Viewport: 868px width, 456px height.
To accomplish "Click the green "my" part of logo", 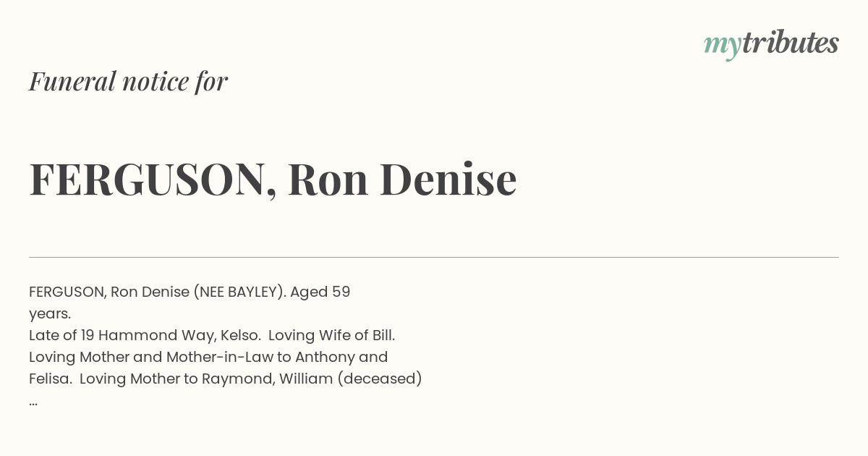I will point(722,47).
